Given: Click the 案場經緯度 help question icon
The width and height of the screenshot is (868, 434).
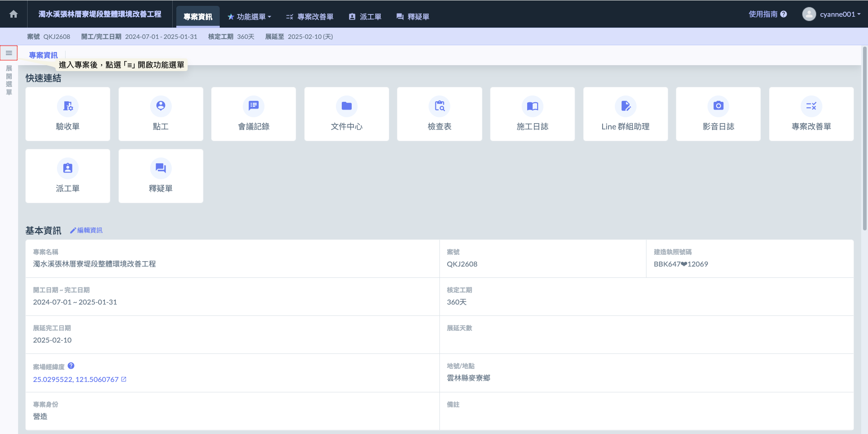Looking at the screenshot, I should coord(71,366).
